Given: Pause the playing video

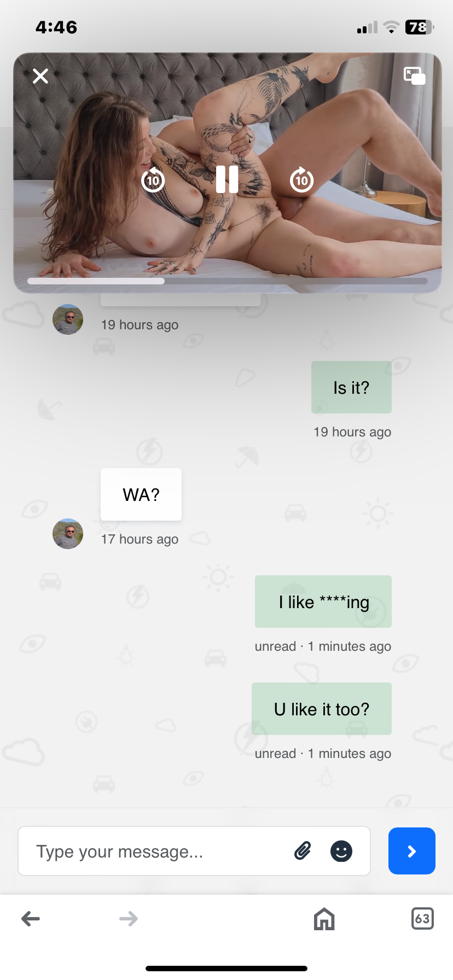Looking at the screenshot, I should tap(227, 179).
